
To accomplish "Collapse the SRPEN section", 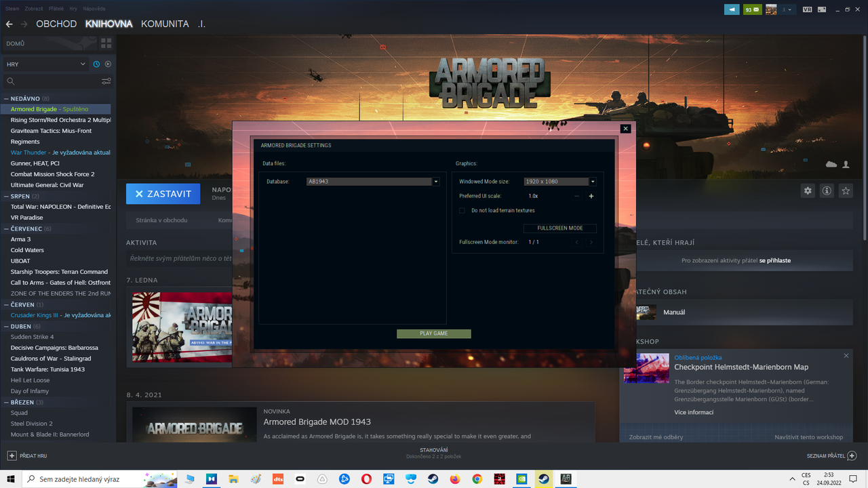I will [x=6, y=196].
